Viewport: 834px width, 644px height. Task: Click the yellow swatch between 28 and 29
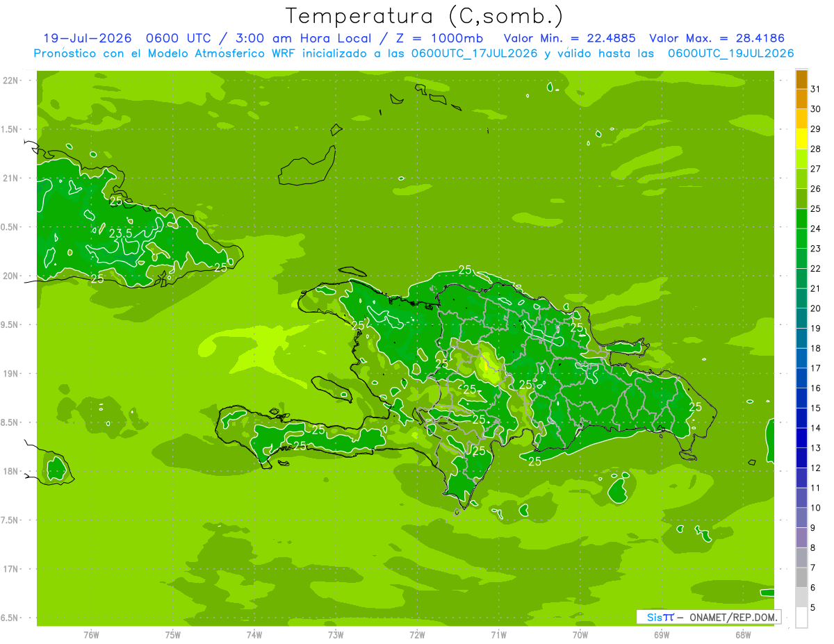(801, 139)
